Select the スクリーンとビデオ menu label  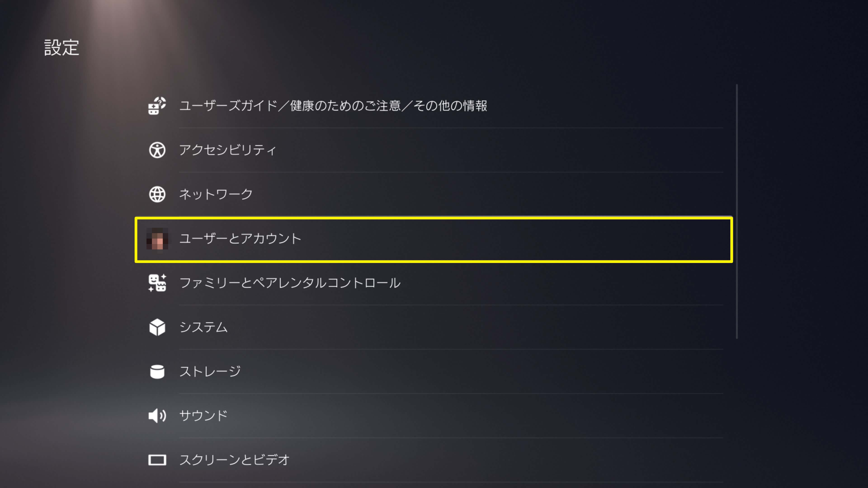(234, 460)
